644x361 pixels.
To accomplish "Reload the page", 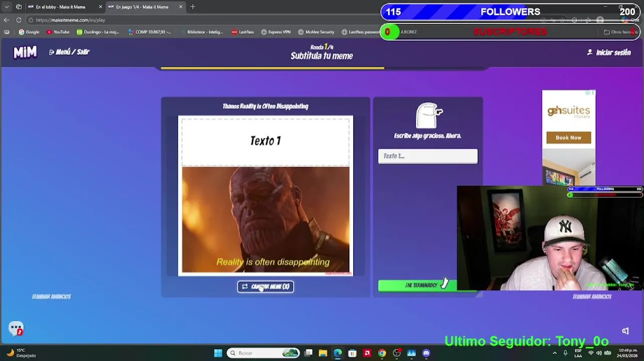I will click(x=19, y=20).
